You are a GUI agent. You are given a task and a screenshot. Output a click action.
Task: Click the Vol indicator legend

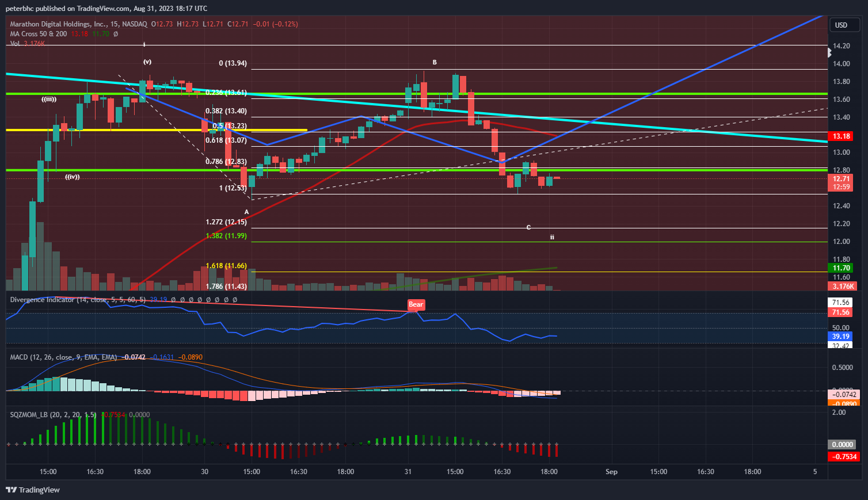15,44
